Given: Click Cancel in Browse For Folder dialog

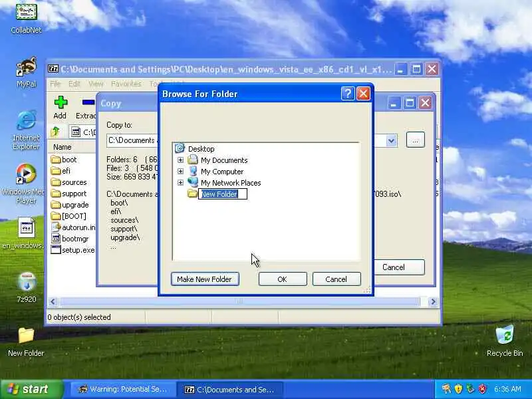Looking at the screenshot, I should point(336,279).
